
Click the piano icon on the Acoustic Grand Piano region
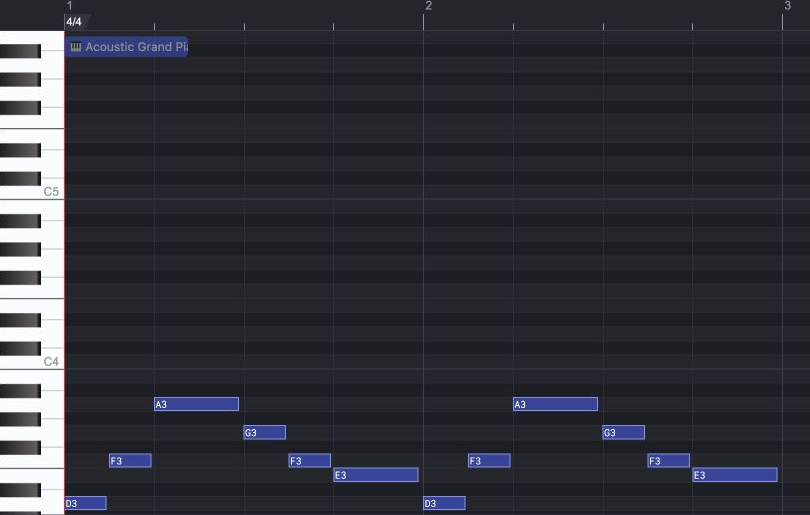coord(76,47)
